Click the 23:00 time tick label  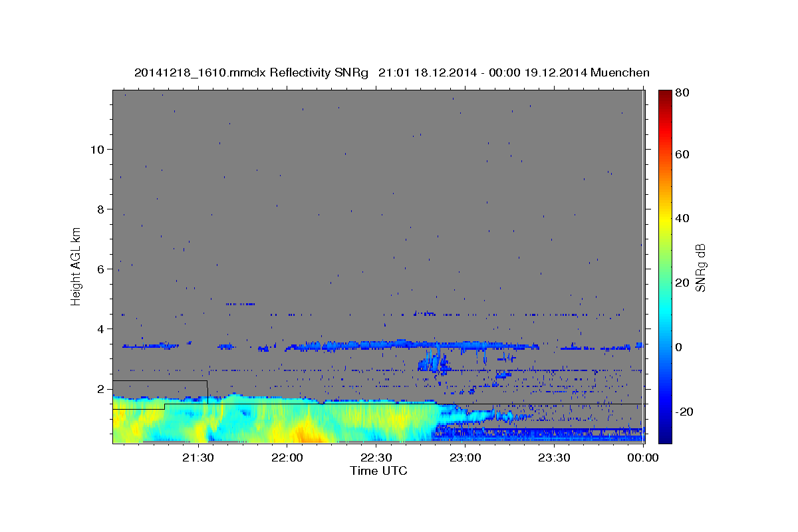[465, 458]
